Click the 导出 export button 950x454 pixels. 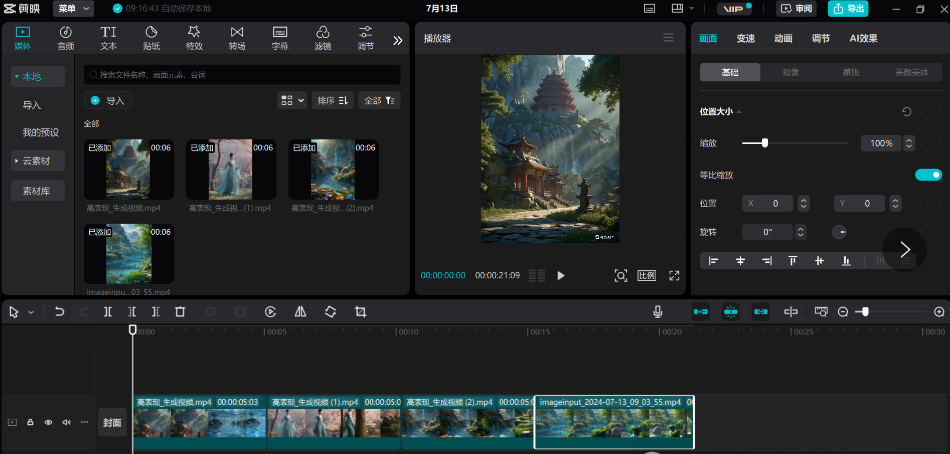(847, 8)
